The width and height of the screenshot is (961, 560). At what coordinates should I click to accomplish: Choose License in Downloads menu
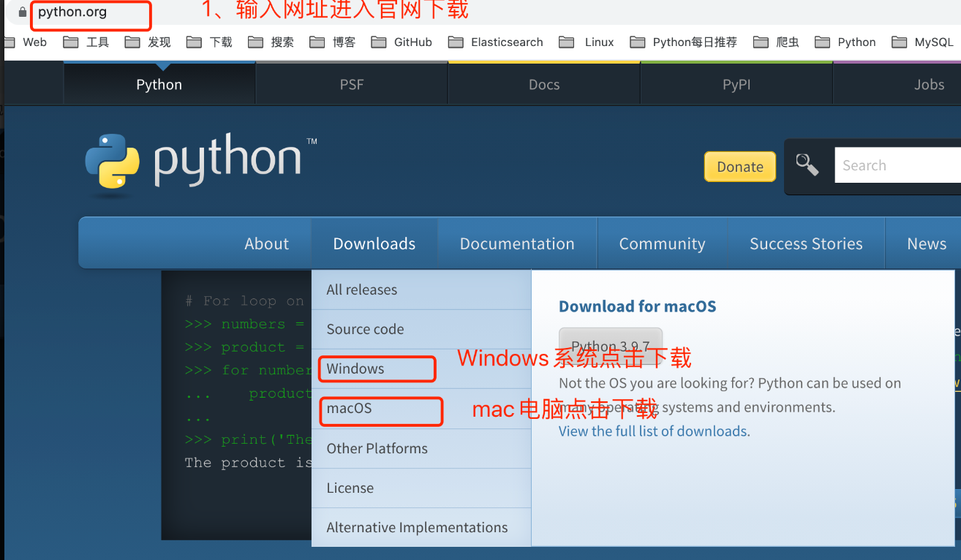(x=421, y=488)
